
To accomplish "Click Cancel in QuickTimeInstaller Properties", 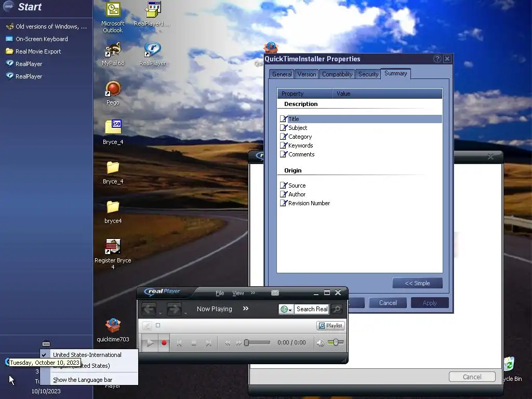I will tap(388, 303).
